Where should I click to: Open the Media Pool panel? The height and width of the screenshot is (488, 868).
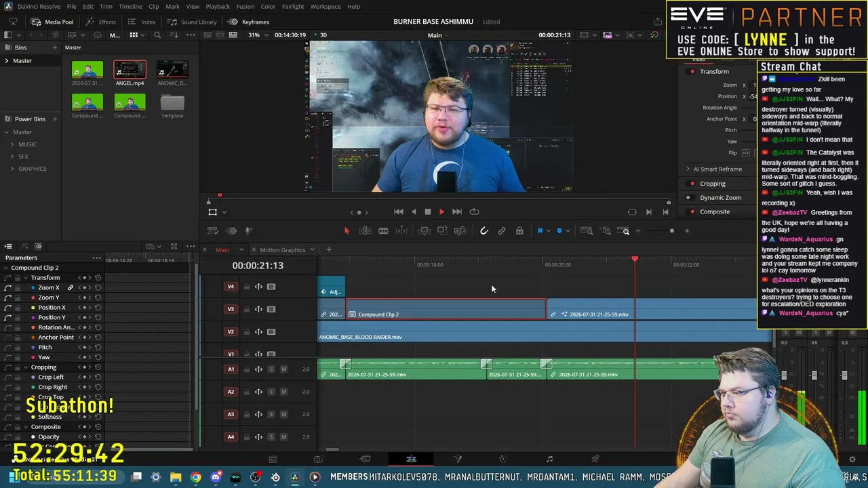[52, 22]
